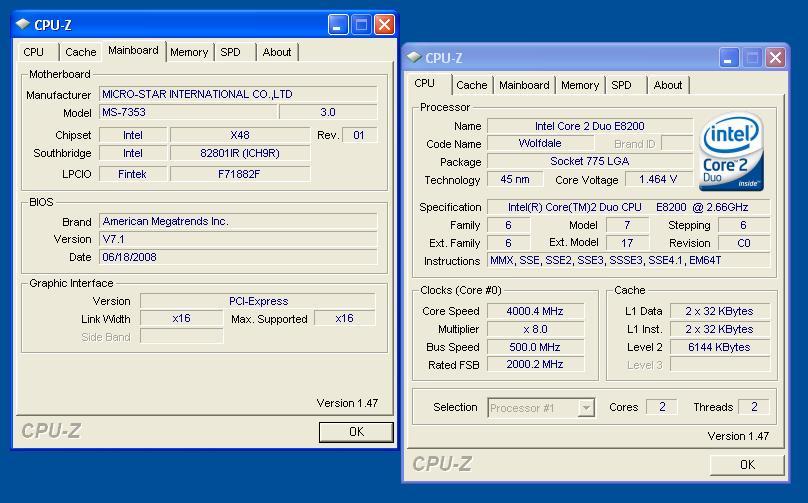Click OK in the CPU window
This screenshot has height=503, width=808.
click(x=747, y=464)
